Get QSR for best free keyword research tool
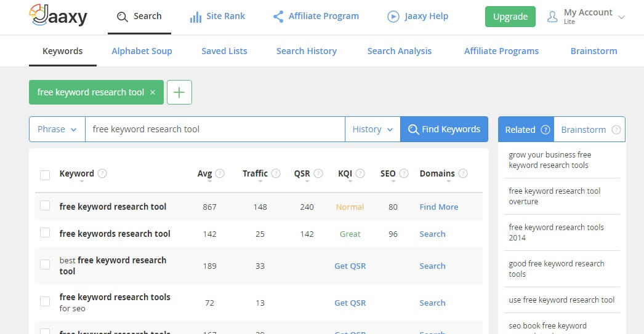Image resolution: width=644 pixels, height=334 pixels. click(x=350, y=266)
